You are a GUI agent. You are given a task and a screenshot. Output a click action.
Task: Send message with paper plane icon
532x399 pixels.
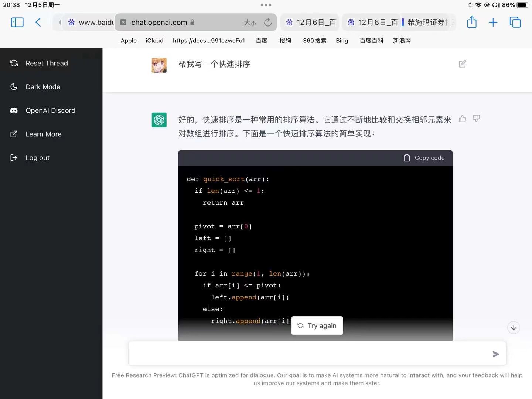coord(496,354)
